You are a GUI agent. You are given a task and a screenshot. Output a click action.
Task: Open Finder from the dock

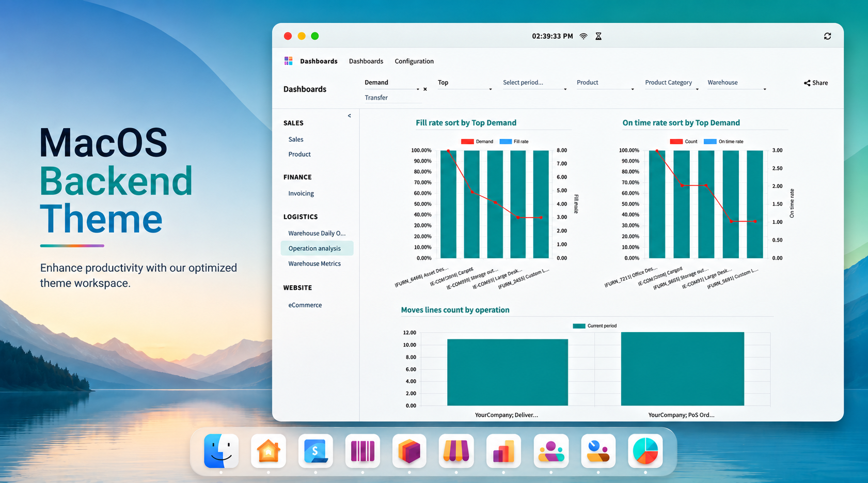point(221,451)
